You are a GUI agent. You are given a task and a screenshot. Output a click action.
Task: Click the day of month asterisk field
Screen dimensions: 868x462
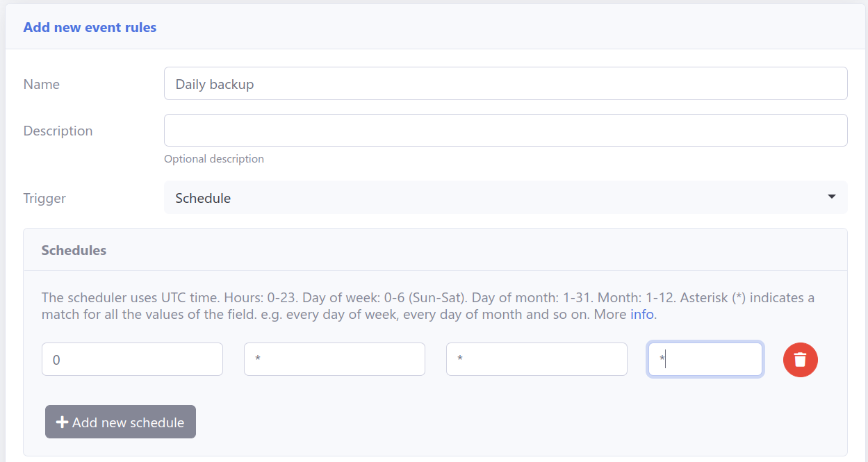tap(537, 359)
